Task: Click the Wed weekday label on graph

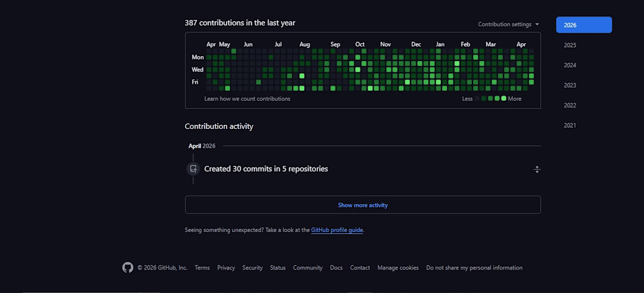Action: 197,70
